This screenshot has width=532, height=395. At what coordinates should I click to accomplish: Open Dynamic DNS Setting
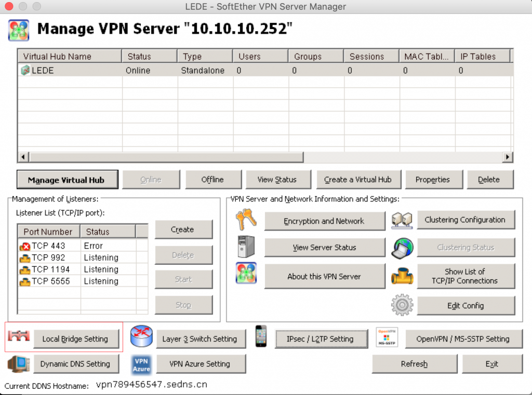(x=76, y=364)
